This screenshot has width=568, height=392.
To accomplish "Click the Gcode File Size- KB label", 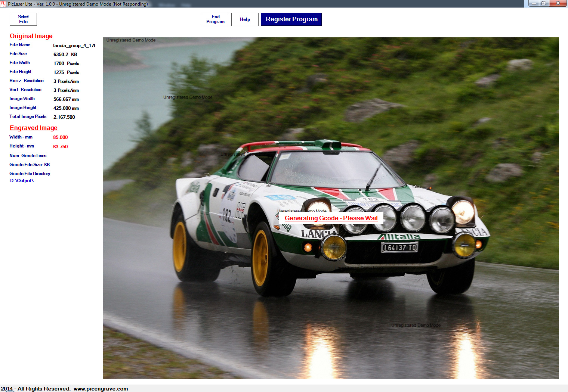I will click(x=30, y=165).
